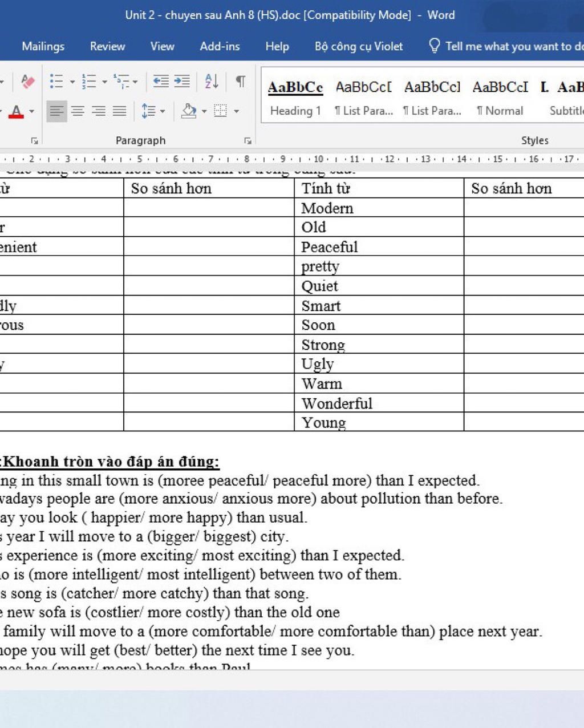Image resolution: width=584 pixels, height=728 pixels.
Task: Open multilevel list dropdown arrow
Action: (x=135, y=82)
